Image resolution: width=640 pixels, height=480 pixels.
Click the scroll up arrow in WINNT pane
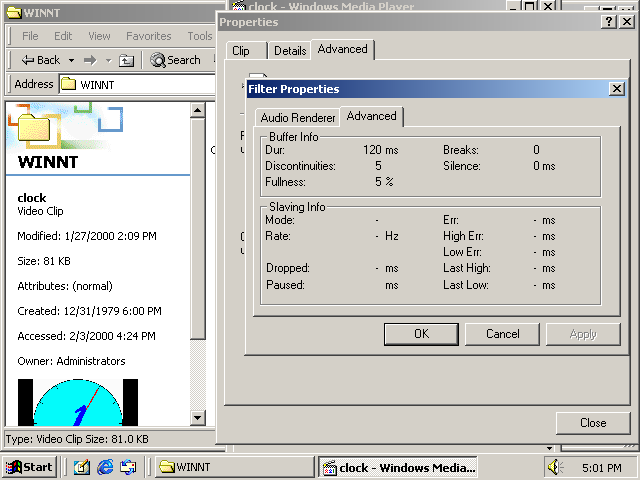198,110
